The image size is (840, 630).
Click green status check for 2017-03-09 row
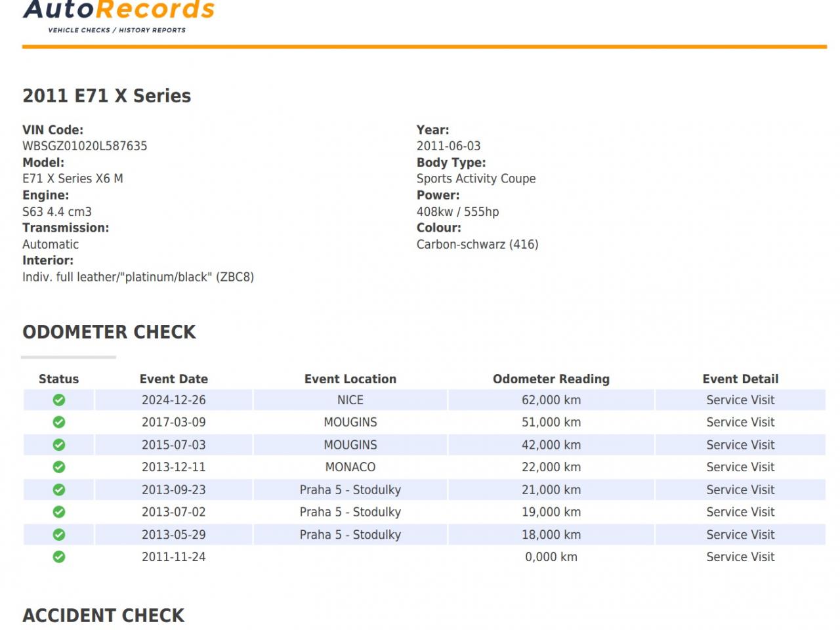pos(59,422)
